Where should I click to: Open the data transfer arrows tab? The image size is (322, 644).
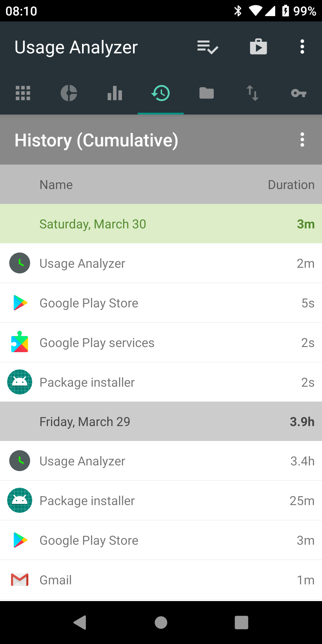click(x=253, y=93)
